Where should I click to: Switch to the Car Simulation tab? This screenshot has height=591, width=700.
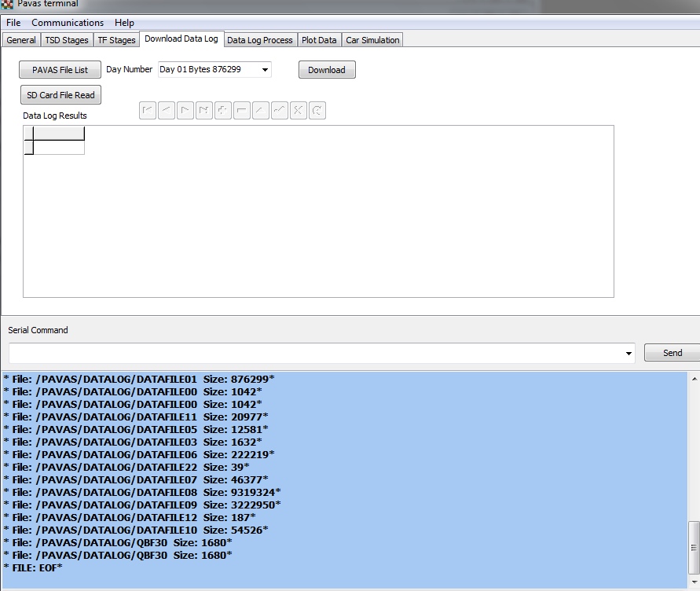372,40
